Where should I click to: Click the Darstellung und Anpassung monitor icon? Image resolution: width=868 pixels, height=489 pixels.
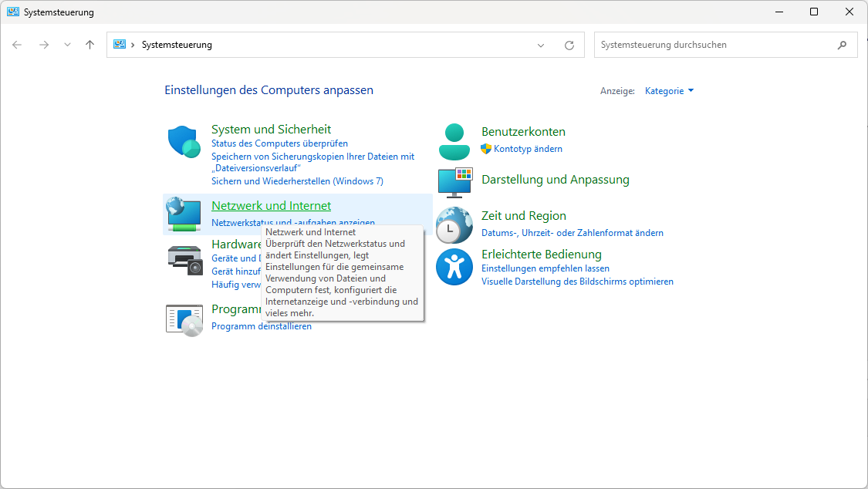pyautogui.click(x=454, y=181)
